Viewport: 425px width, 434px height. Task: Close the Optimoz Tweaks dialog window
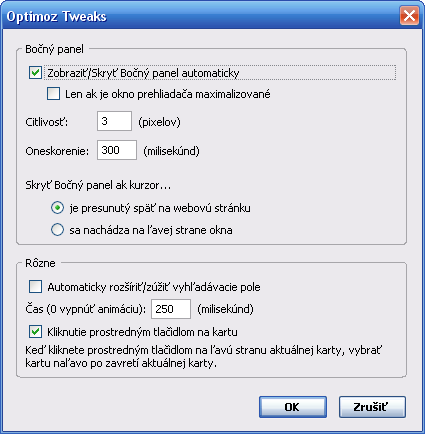pos(409,15)
